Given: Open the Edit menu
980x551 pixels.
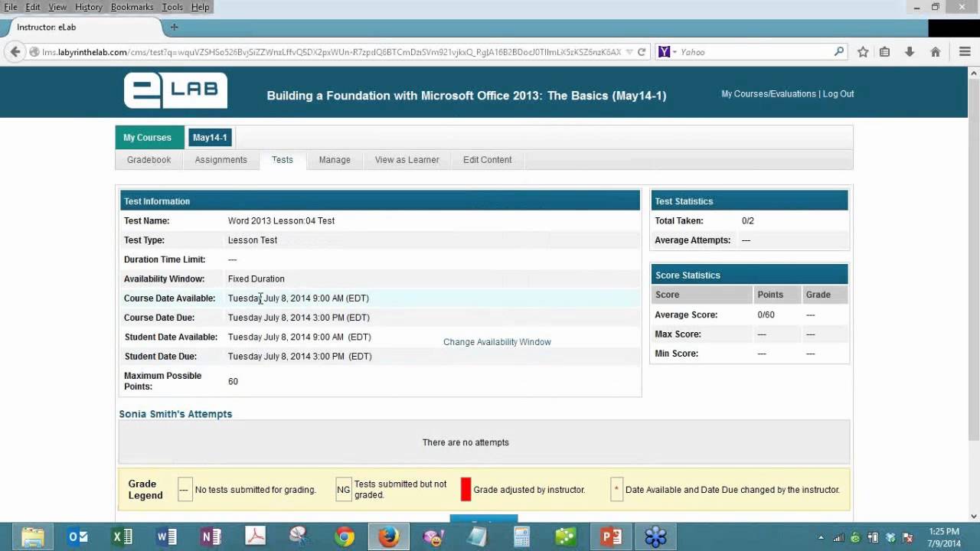Looking at the screenshot, I should coord(33,7).
